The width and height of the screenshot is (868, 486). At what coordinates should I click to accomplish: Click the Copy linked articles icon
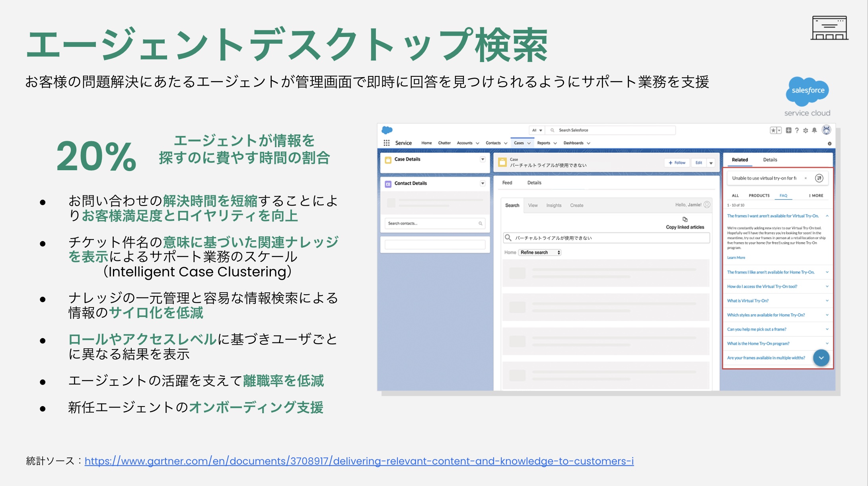pyautogui.click(x=685, y=220)
